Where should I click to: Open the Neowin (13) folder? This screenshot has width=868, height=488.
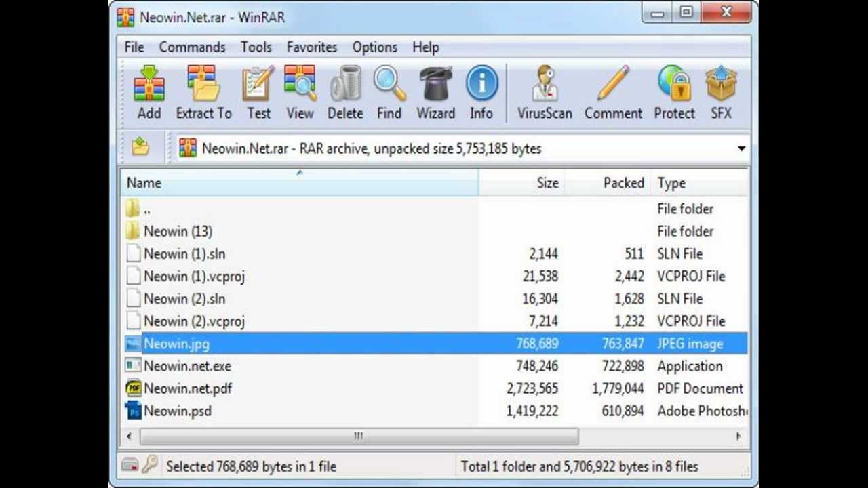pyautogui.click(x=178, y=231)
